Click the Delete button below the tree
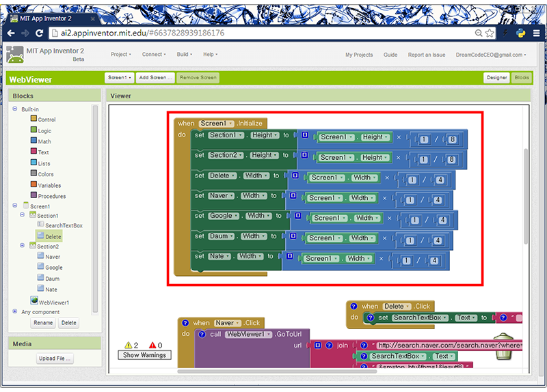The height and width of the screenshot is (392, 547). click(x=69, y=322)
